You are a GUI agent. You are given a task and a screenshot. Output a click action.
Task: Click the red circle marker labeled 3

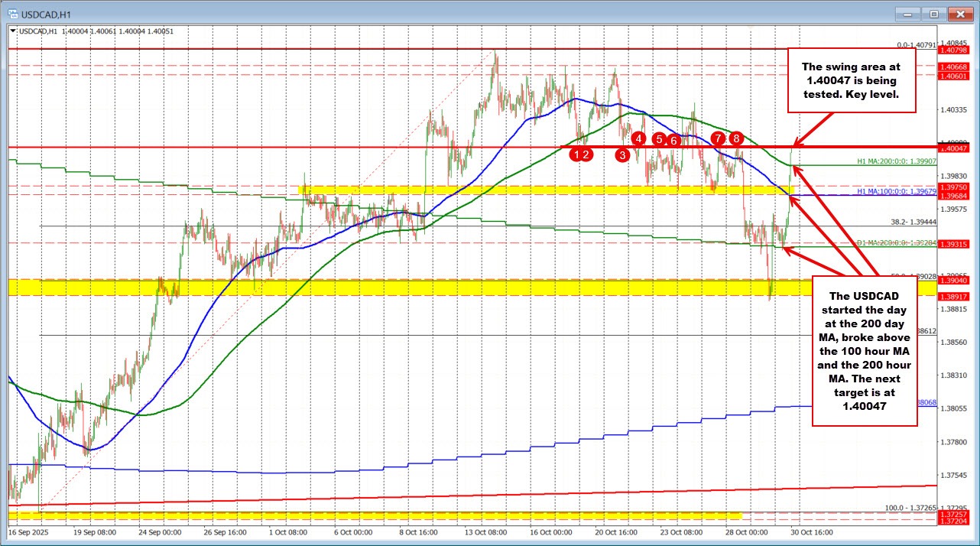tap(622, 155)
